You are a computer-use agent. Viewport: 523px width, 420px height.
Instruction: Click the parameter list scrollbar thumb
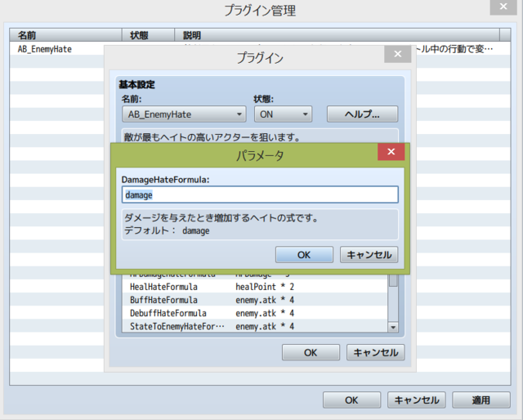click(393, 280)
